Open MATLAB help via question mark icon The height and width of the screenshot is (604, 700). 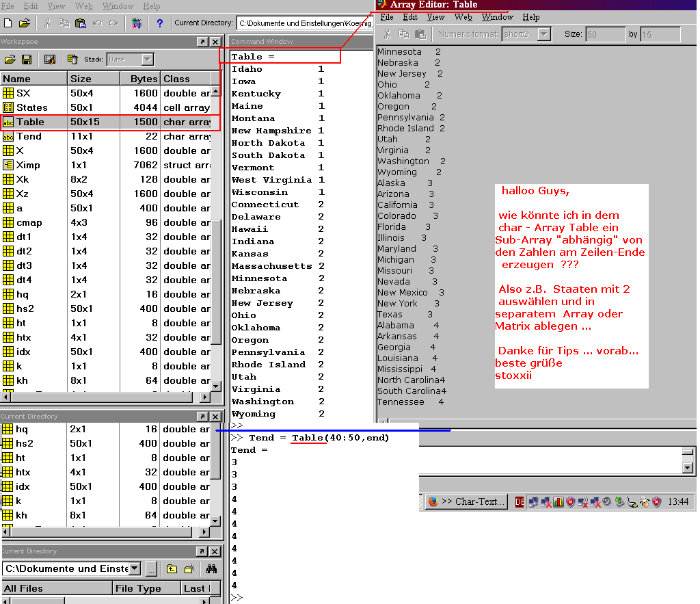click(159, 23)
